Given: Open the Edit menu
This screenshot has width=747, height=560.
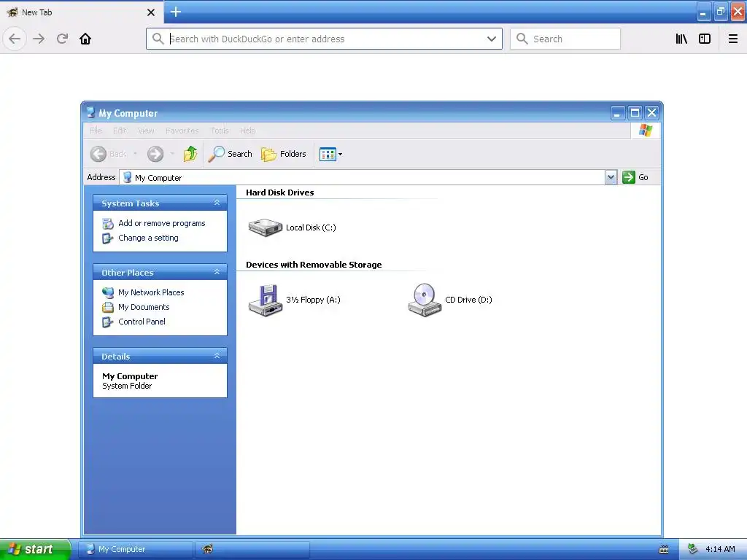Looking at the screenshot, I should click(120, 131).
